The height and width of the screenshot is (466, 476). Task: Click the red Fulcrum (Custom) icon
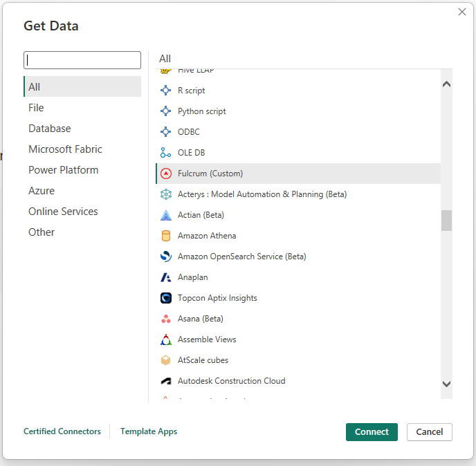coord(166,174)
